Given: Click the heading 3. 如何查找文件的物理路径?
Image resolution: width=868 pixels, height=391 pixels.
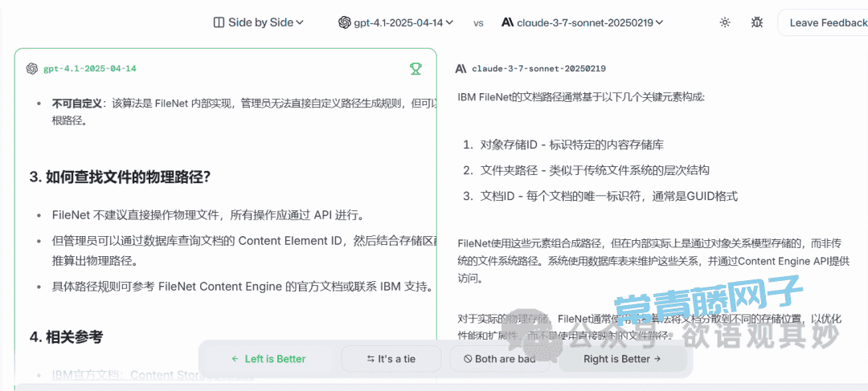Looking at the screenshot, I should click(x=120, y=177).
